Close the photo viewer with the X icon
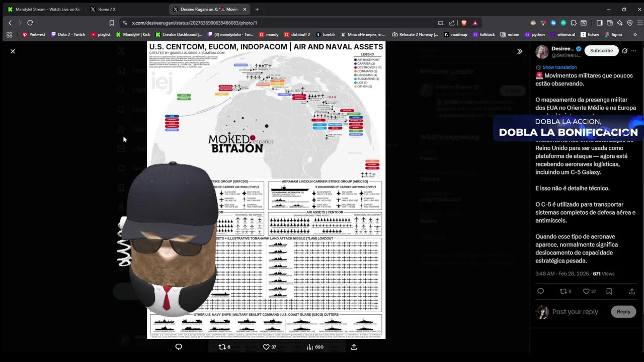The height and width of the screenshot is (362, 644). tap(13, 51)
